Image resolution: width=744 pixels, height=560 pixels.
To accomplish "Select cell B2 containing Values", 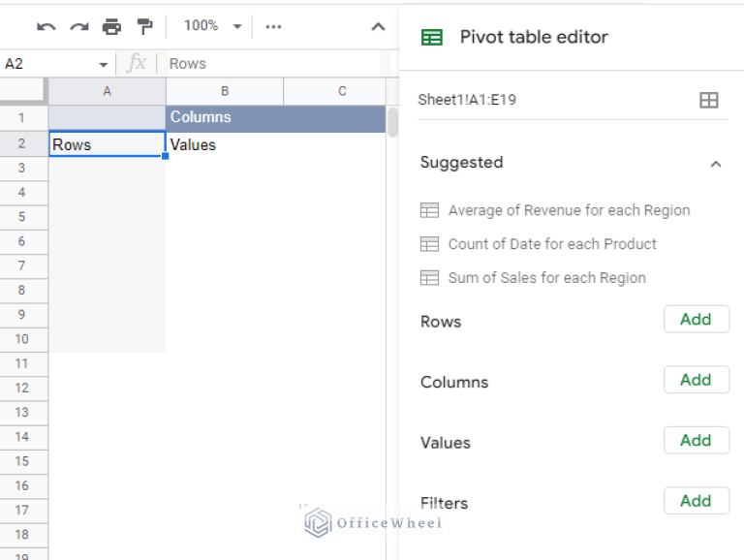I will click(x=225, y=145).
